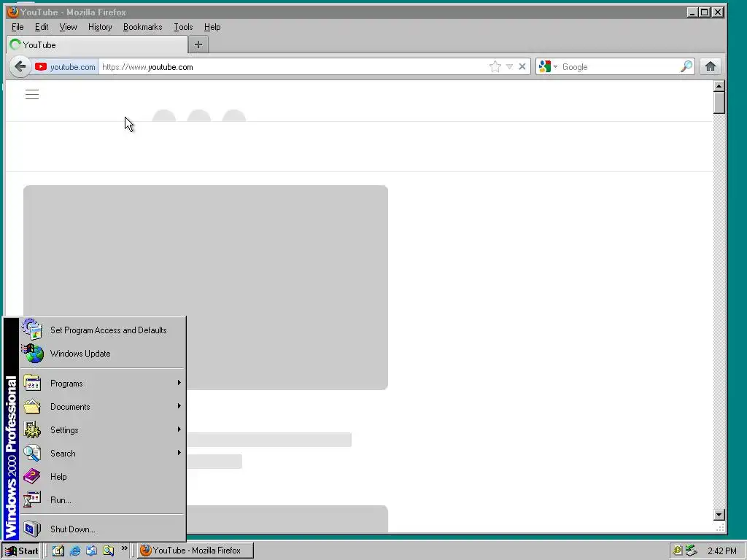747x560 pixels.
Task: Stop page loading with the X button
Action: [522, 66]
